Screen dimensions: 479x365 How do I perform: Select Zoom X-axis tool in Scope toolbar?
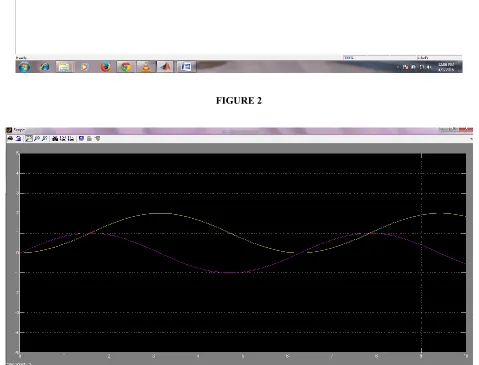tap(37, 139)
